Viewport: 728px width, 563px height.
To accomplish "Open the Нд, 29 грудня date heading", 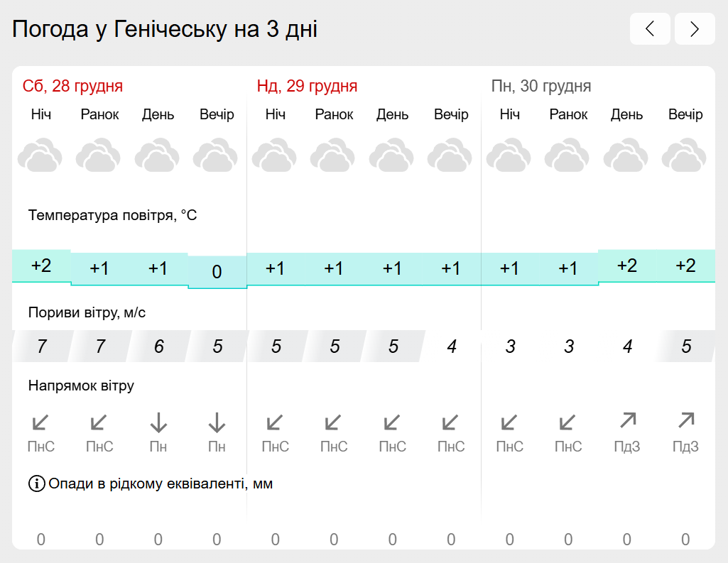I will pos(307,86).
